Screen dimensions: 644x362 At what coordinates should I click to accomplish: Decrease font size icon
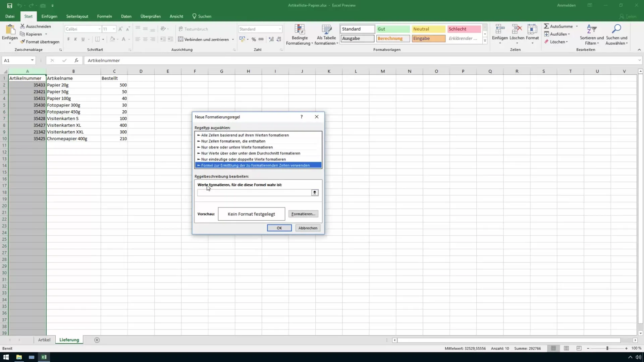(128, 29)
